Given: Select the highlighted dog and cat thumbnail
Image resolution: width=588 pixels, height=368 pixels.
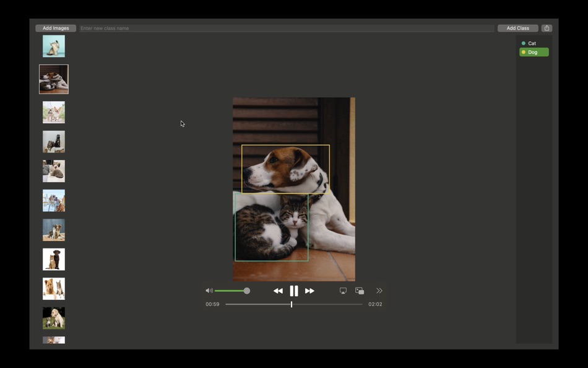Looking at the screenshot, I should tap(54, 79).
